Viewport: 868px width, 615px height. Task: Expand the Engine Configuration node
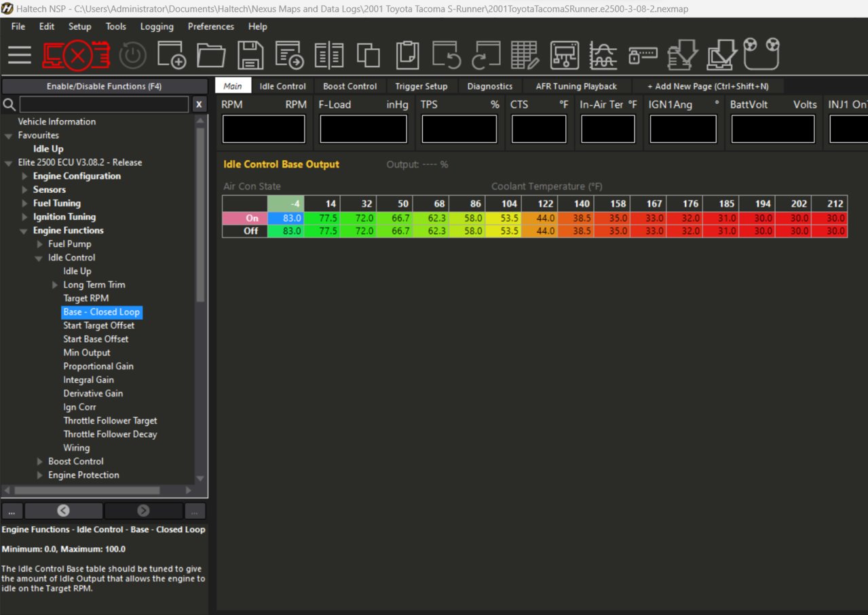click(x=25, y=176)
